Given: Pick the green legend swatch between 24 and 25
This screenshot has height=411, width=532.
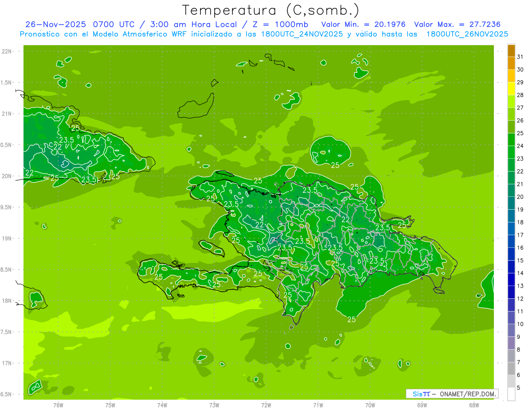Looking at the screenshot, I should tap(511, 140).
